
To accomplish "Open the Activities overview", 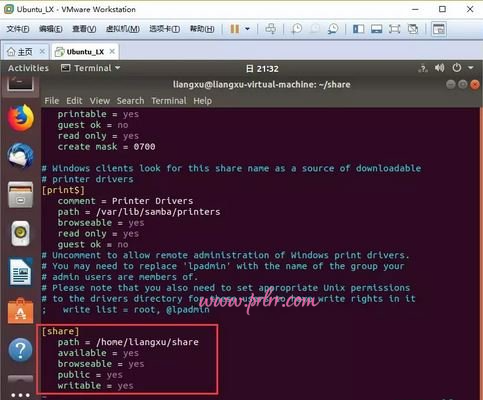I will [28, 68].
